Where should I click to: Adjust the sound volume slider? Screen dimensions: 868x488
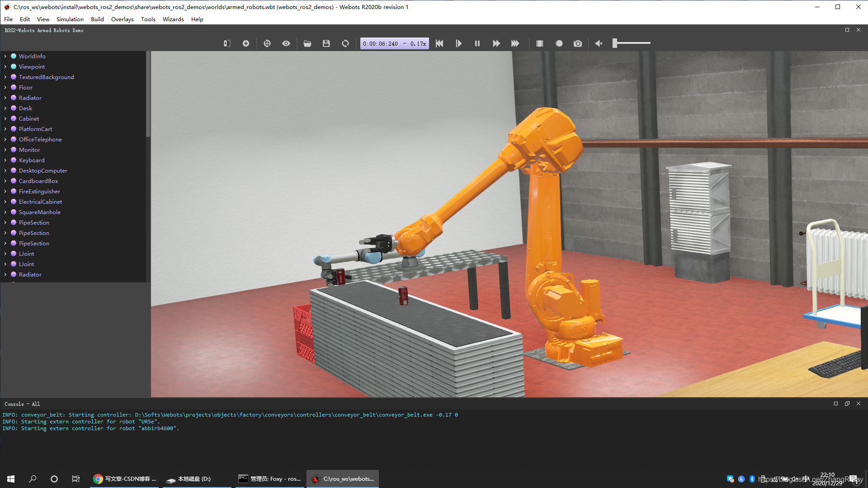(x=615, y=43)
